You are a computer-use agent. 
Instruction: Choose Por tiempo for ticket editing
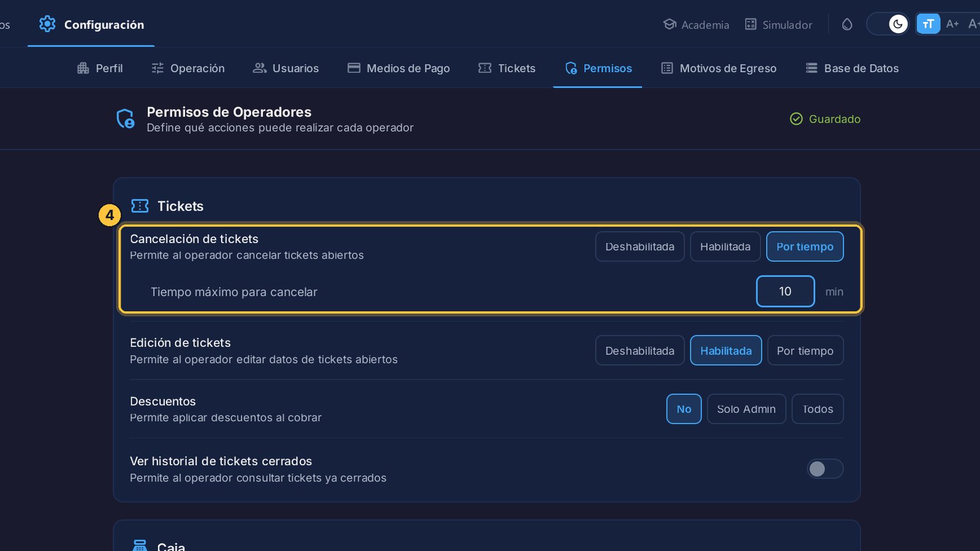click(805, 351)
